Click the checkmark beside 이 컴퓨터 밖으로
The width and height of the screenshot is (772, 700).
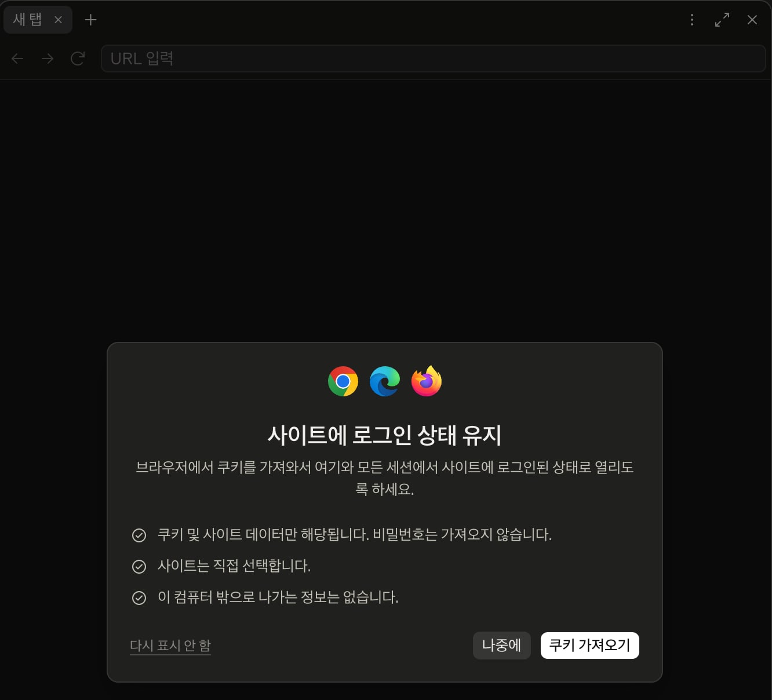pos(139,597)
